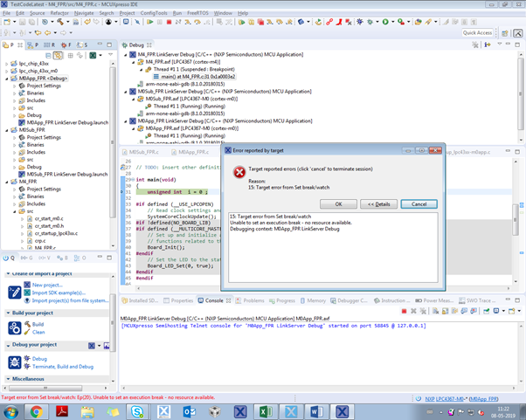The image size is (526, 420).
Task: Collapse the M0App_FPR <Debug> project tree
Action: [x=6, y=79]
